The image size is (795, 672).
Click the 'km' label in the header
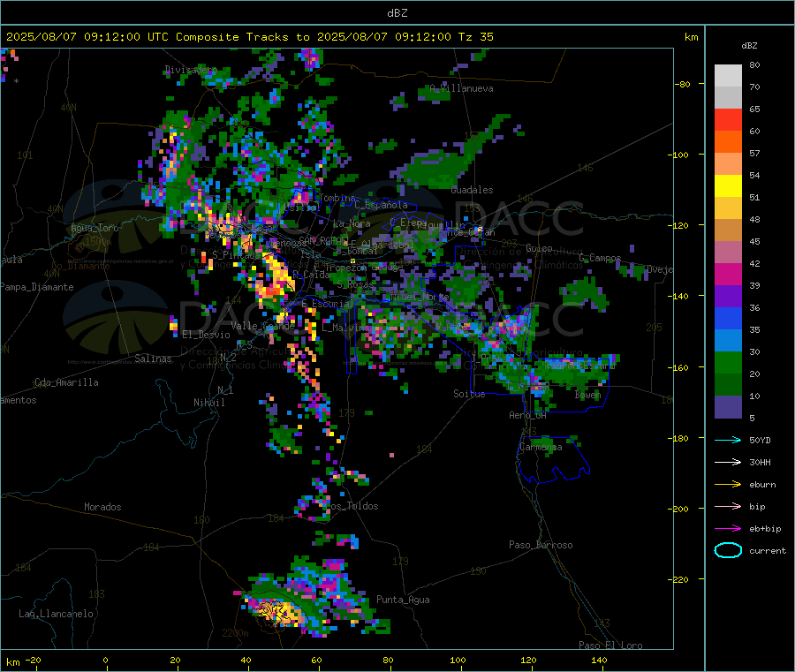[692, 37]
